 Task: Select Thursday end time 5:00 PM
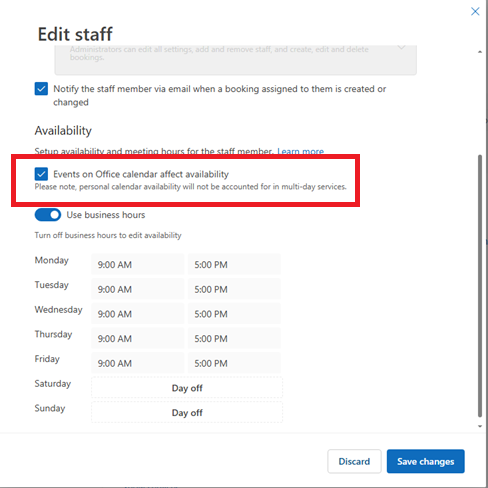[234, 338]
